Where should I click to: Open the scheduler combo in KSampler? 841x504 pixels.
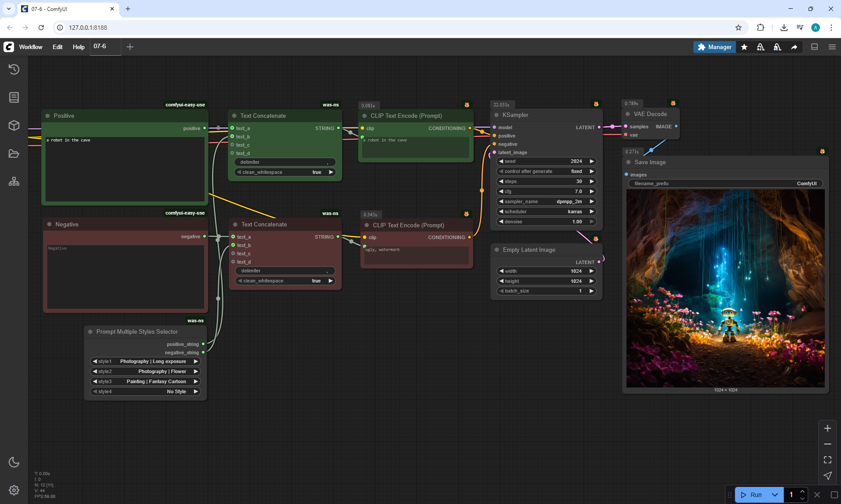click(x=546, y=211)
